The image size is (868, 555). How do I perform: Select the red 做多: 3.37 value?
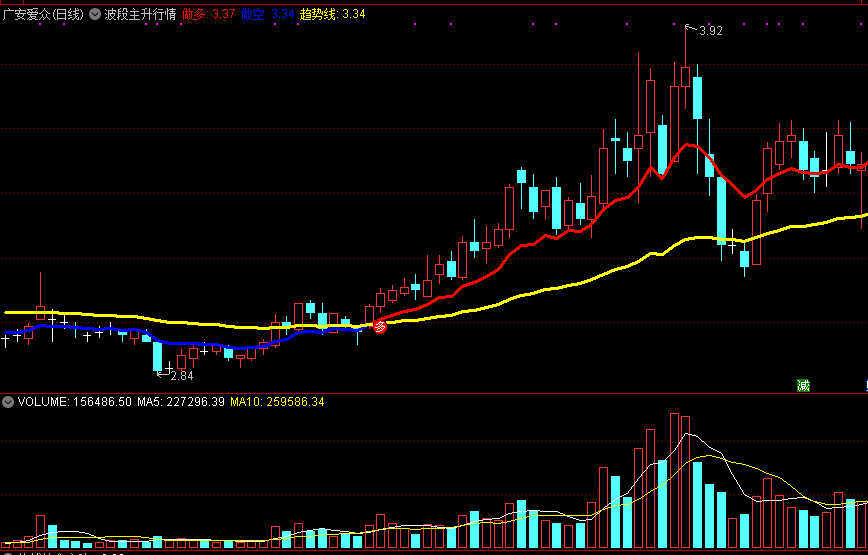pos(209,14)
